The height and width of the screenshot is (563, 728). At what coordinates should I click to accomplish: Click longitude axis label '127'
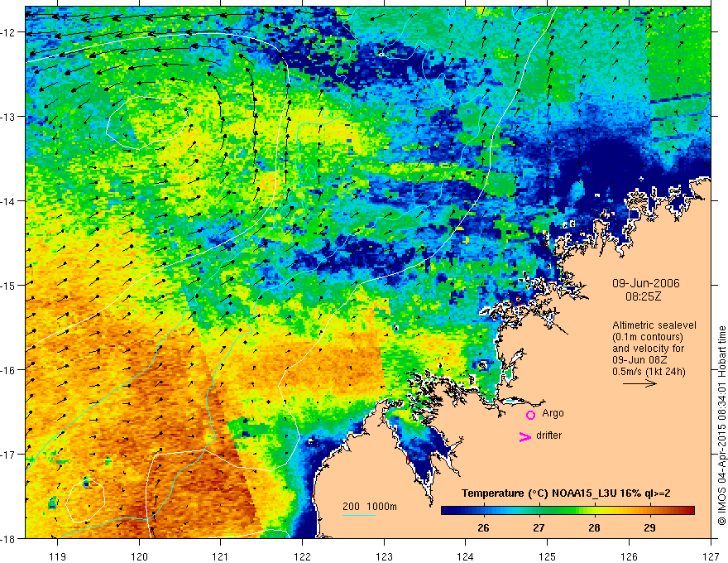click(711, 556)
